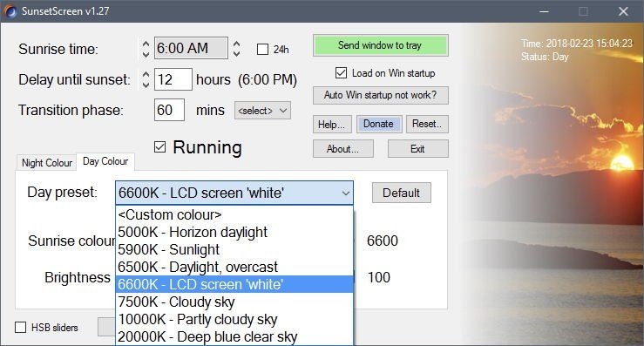Switch to the Night Colour tab
644x346 pixels.
tap(46, 163)
